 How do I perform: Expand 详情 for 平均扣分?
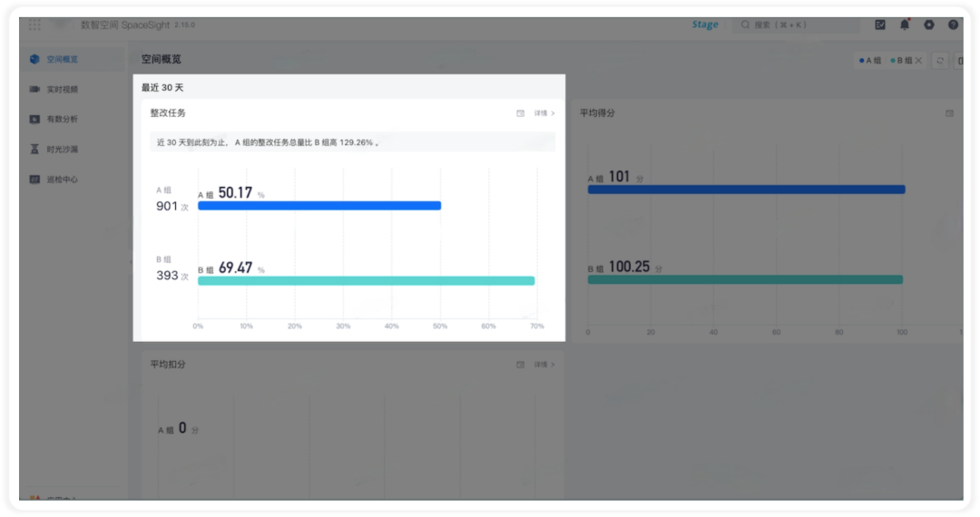pos(544,365)
